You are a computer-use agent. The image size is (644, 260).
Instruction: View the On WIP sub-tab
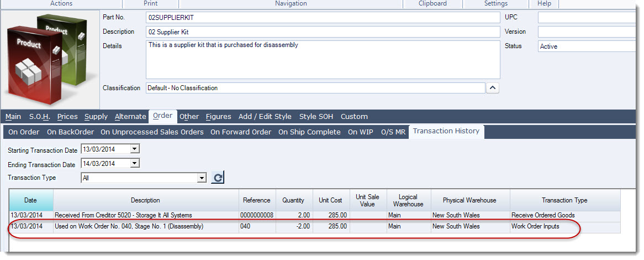[361, 132]
